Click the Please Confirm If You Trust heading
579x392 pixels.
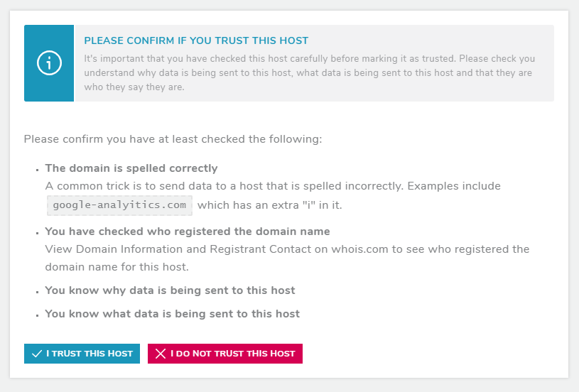(196, 40)
